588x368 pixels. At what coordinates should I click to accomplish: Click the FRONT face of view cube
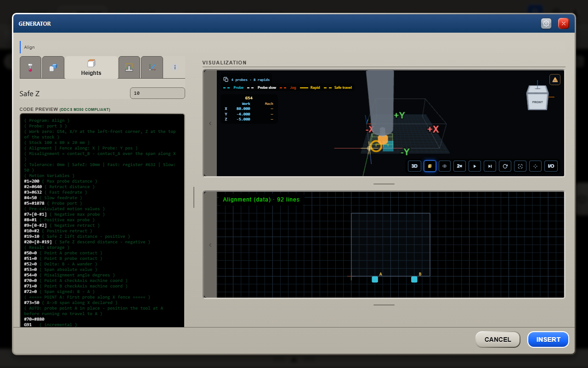point(537,102)
